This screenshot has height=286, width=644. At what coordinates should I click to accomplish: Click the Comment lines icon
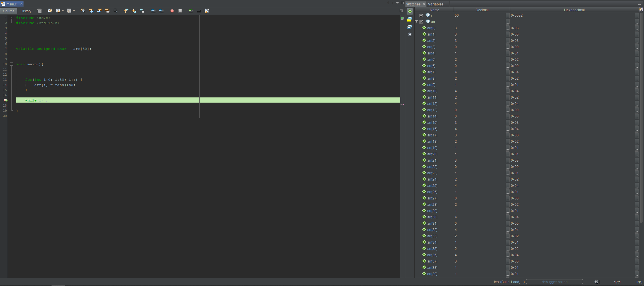tap(191, 11)
